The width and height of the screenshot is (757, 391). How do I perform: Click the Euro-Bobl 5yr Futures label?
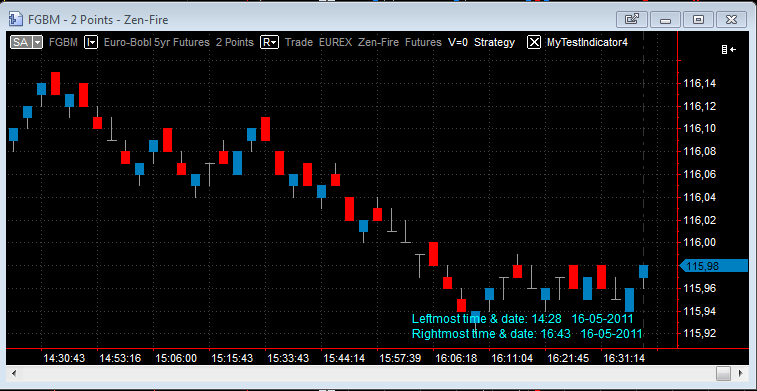pyautogui.click(x=156, y=42)
